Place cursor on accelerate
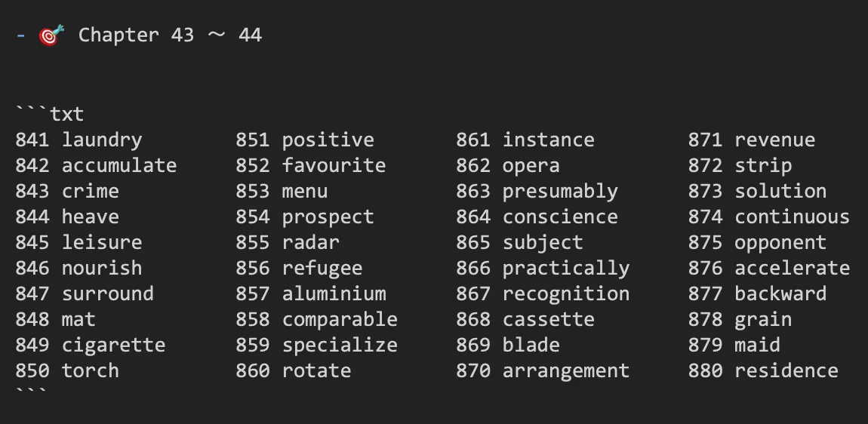868x424 pixels. tap(792, 268)
